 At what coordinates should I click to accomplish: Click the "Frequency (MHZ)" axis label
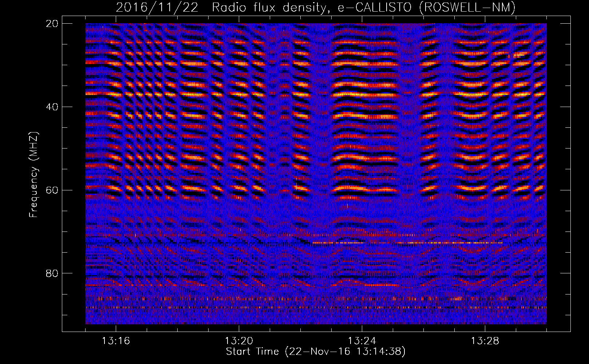33,175
